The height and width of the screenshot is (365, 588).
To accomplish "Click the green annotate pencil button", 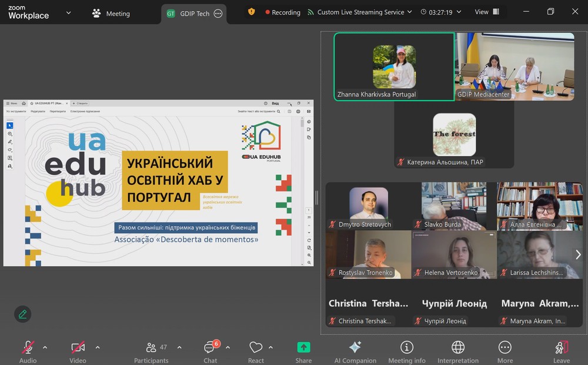I will tap(22, 314).
